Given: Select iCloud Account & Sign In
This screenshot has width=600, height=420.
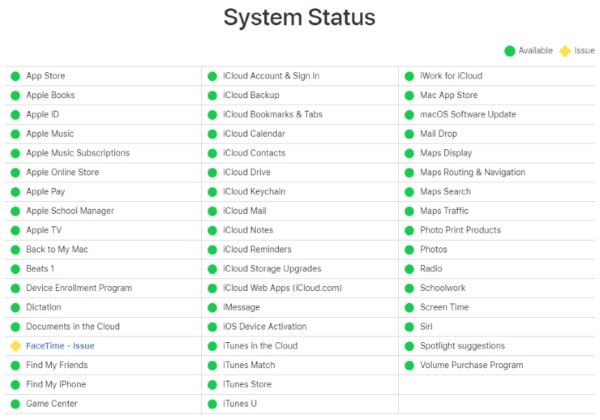Looking at the screenshot, I should (271, 76).
